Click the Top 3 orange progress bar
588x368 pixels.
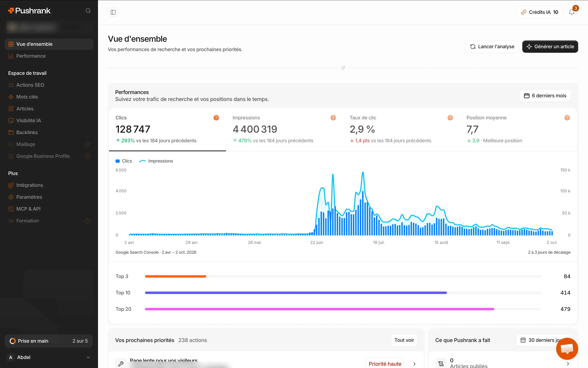[x=175, y=276]
